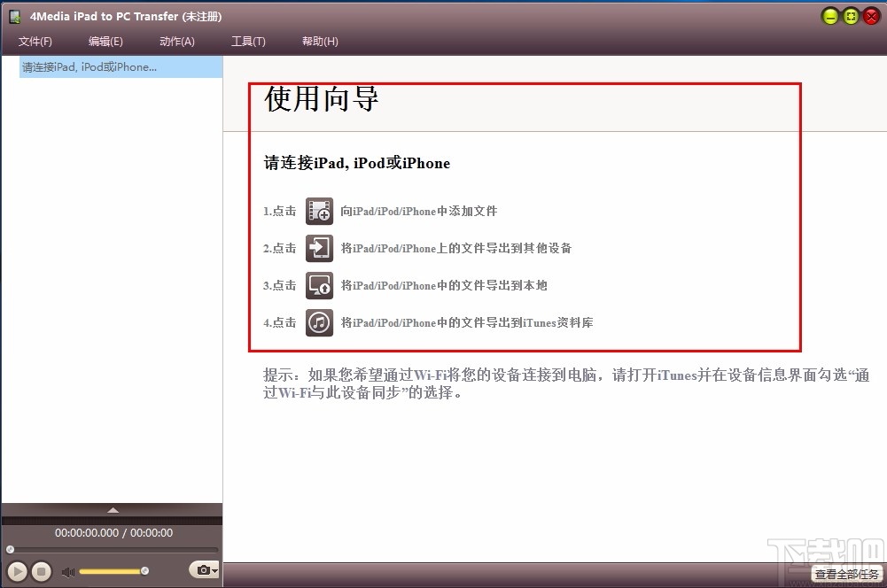Image resolution: width=887 pixels, height=588 pixels.
Task: Open the 文件(F) menu
Action: click(35, 41)
